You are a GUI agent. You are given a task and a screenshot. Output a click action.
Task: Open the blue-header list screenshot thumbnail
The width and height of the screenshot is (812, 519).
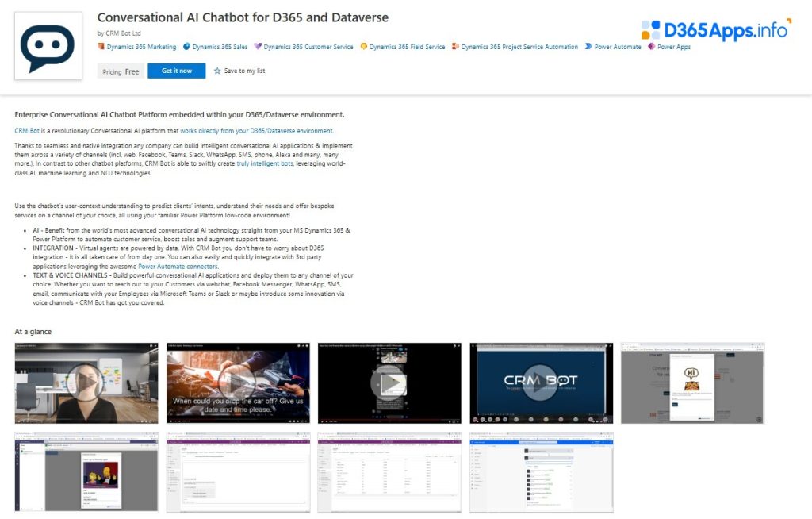[x=541, y=472]
